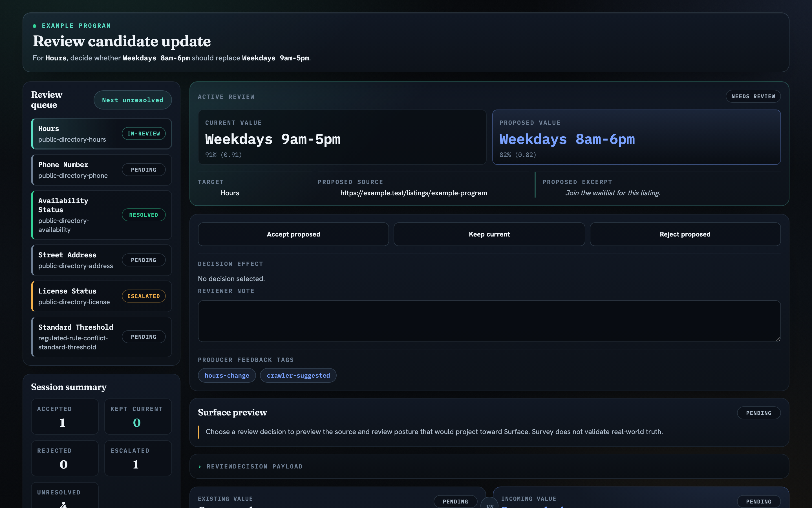Click the RESOLVED badge on Availability Status
This screenshot has width=812, height=508.
pyautogui.click(x=144, y=215)
